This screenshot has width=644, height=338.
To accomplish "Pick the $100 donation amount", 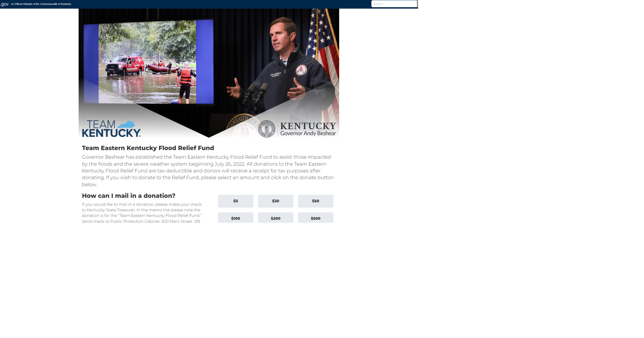I will pos(236,218).
